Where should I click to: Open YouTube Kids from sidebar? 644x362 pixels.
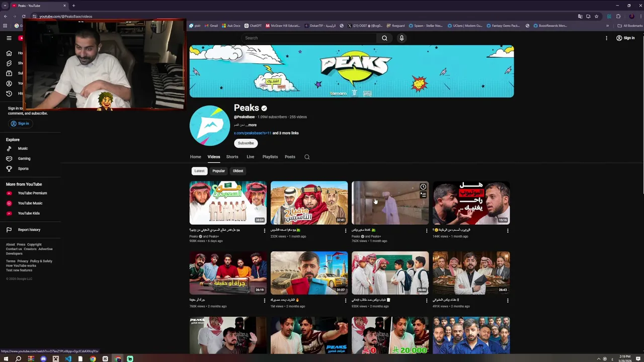coord(30,213)
